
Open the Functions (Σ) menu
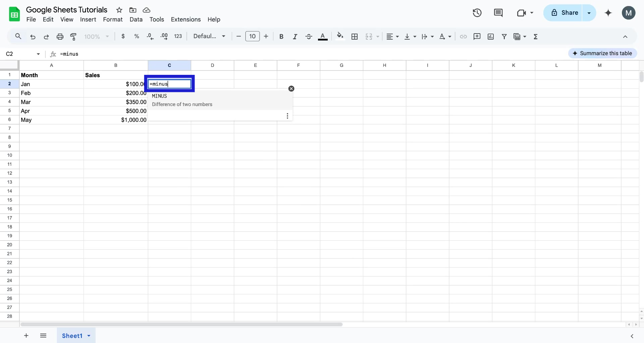point(536,36)
